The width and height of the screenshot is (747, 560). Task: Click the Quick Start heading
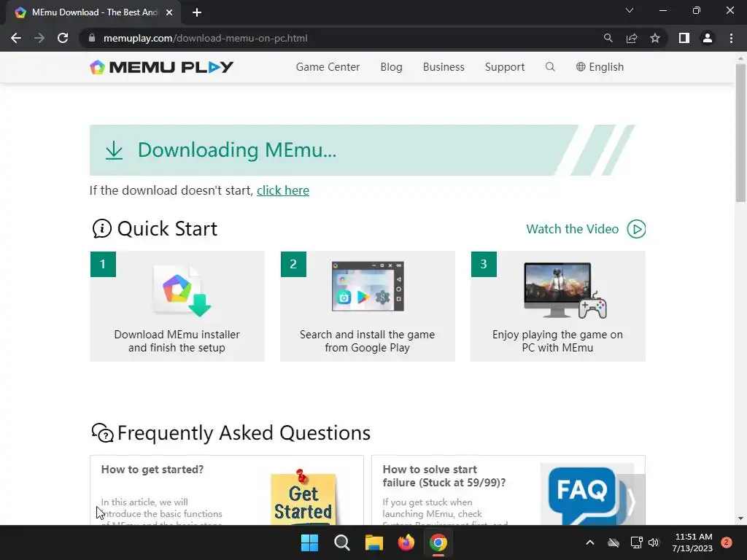(167, 229)
